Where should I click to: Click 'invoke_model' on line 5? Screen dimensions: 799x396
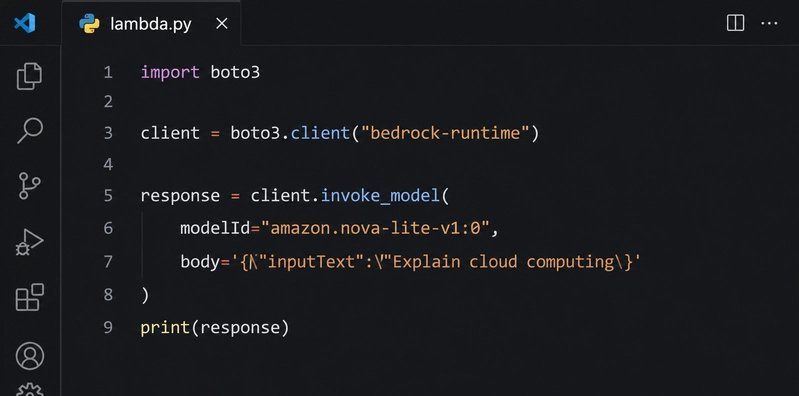tap(380, 196)
